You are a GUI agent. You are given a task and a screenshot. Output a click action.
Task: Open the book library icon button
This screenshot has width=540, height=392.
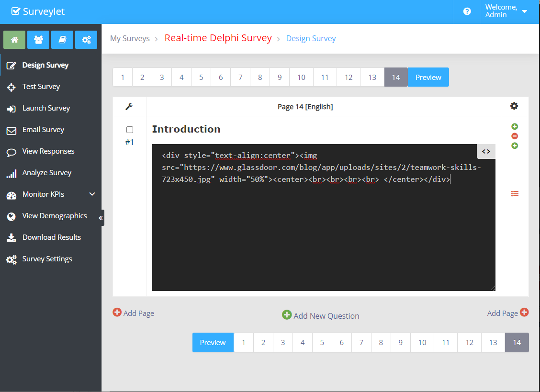(62, 40)
